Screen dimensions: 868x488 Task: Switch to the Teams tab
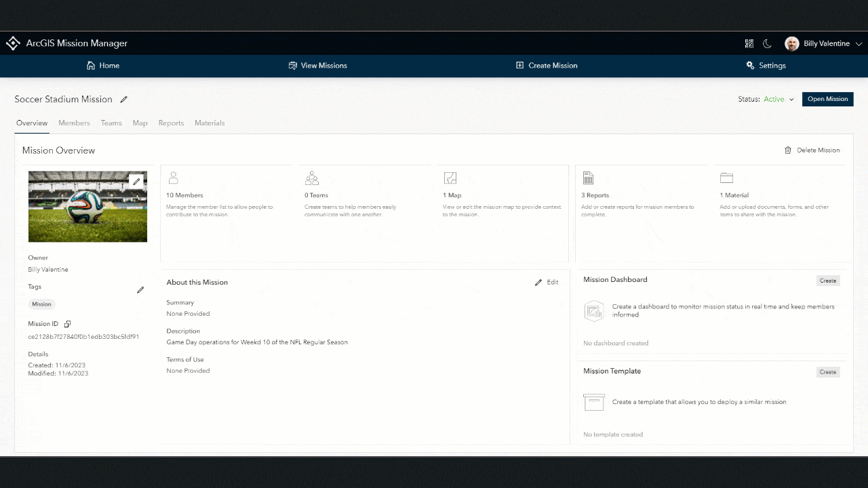pyautogui.click(x=111, y=123)
